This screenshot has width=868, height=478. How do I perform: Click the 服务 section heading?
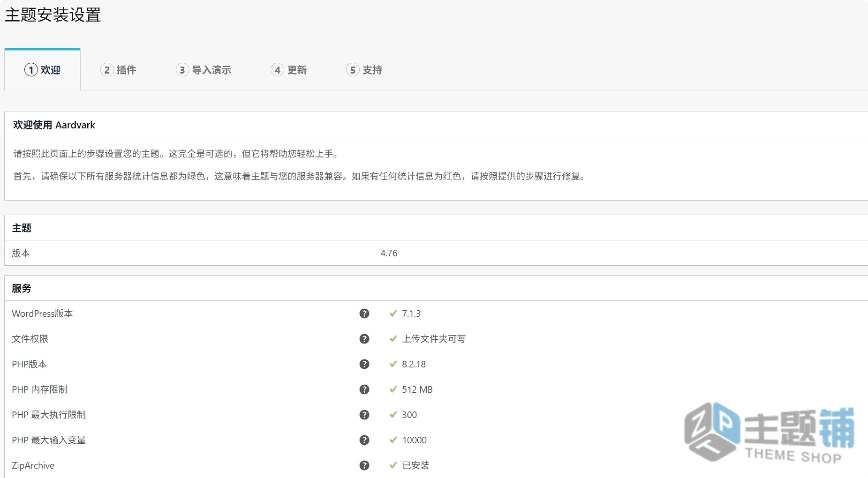pyautogui.click(x=22, y=289)
